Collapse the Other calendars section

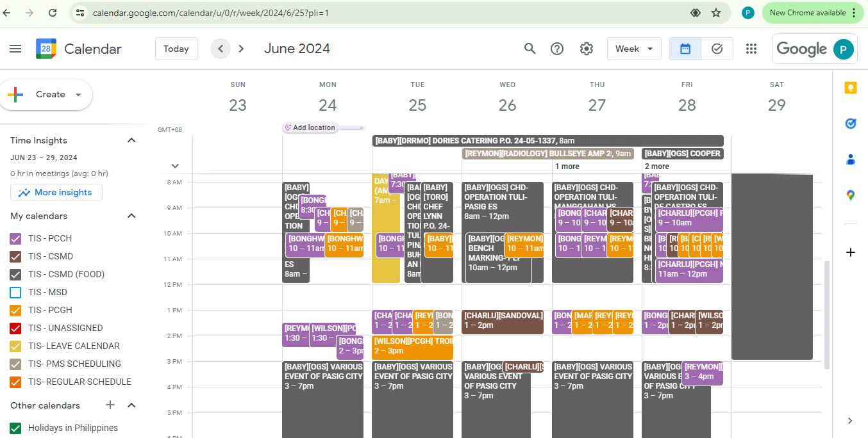(x=131, y=405)
